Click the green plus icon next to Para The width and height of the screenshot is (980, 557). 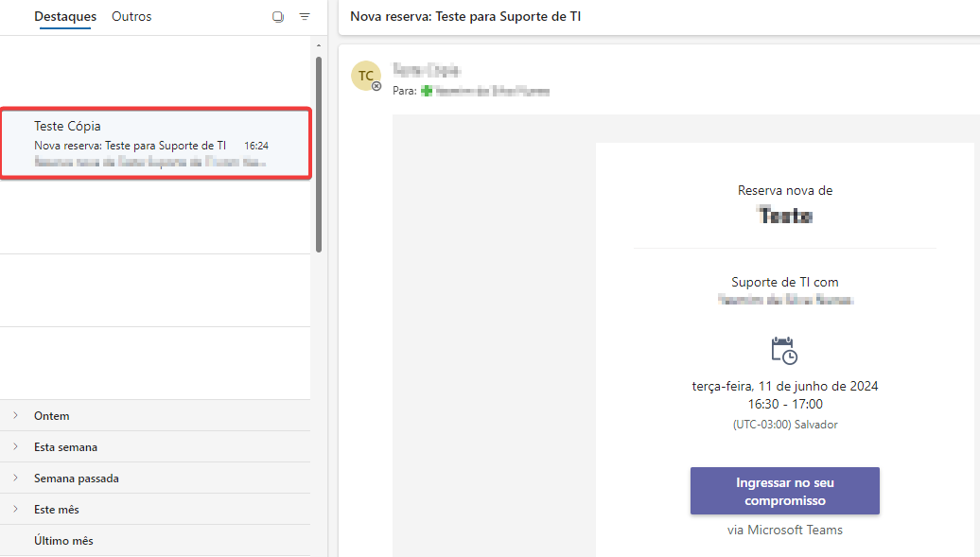[427, 92]
